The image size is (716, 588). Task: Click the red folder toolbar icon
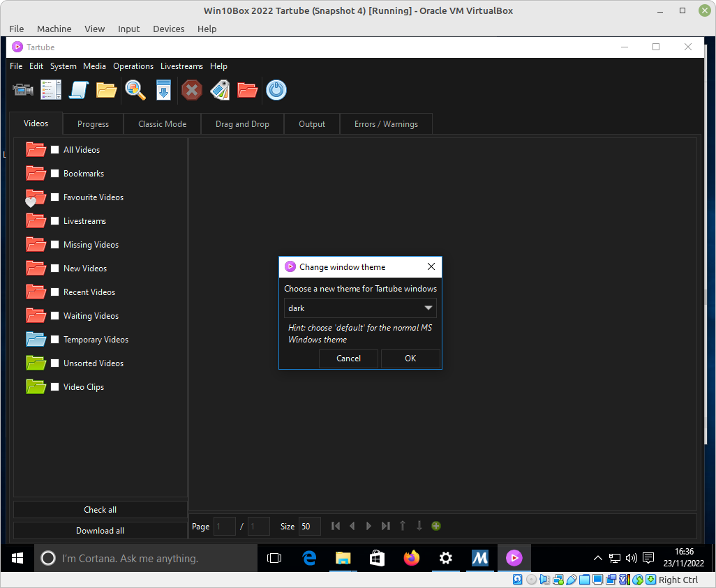click(x=248, y=90)
